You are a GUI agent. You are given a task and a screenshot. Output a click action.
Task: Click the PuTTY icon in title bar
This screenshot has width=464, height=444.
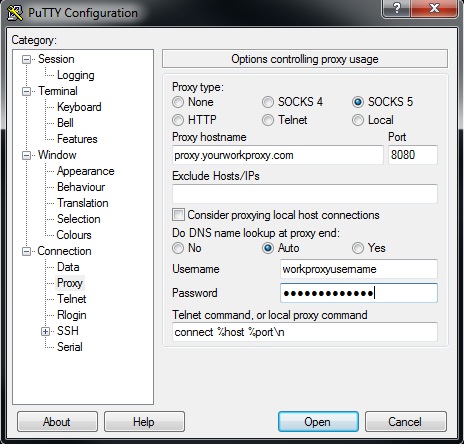(15, 13)
